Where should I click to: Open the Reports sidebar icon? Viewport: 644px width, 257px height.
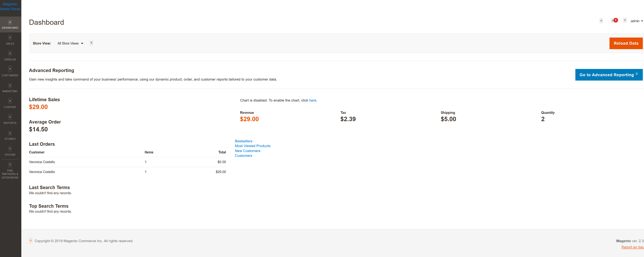(x=10, y=119)
